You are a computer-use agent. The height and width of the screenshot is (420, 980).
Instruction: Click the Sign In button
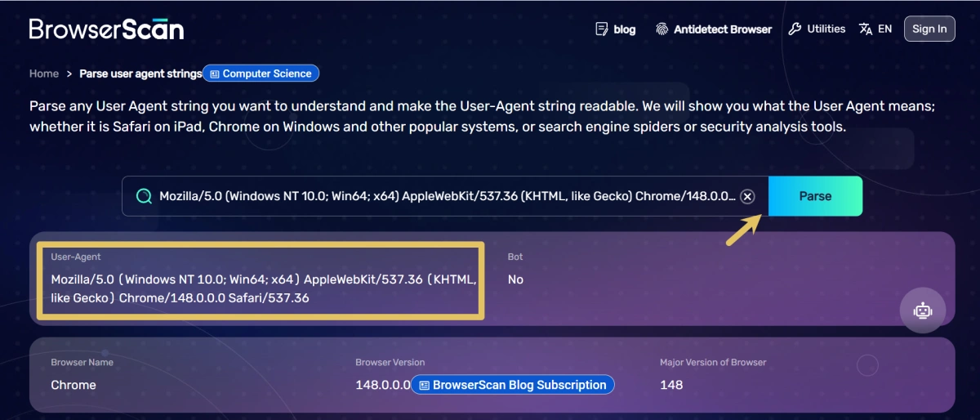point(929,29)
